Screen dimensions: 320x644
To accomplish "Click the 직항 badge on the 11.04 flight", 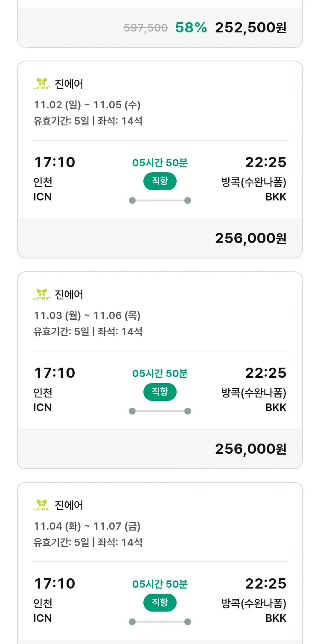I will click(x=160, y=603).
